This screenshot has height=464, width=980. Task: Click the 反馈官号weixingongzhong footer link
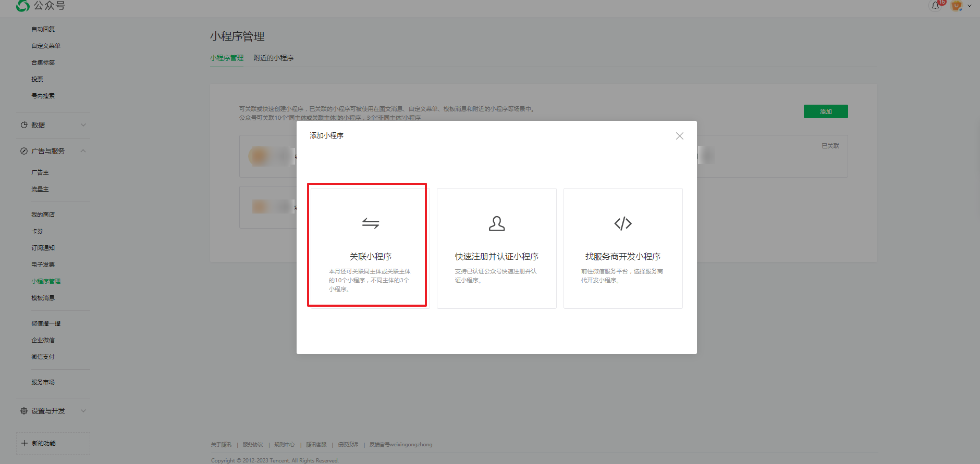click(x=401, y=445)
